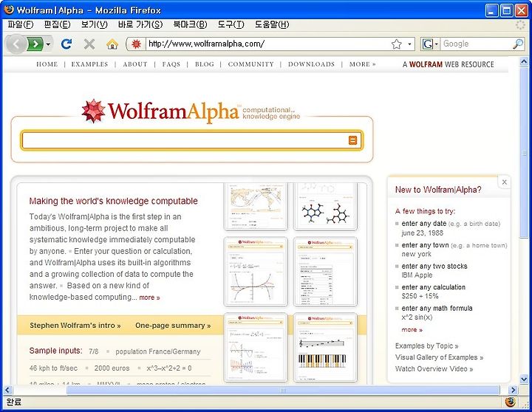This screenshot has width=532, height=412.
Task: Try sample input 2000 euros
Action: coord(112,368)
